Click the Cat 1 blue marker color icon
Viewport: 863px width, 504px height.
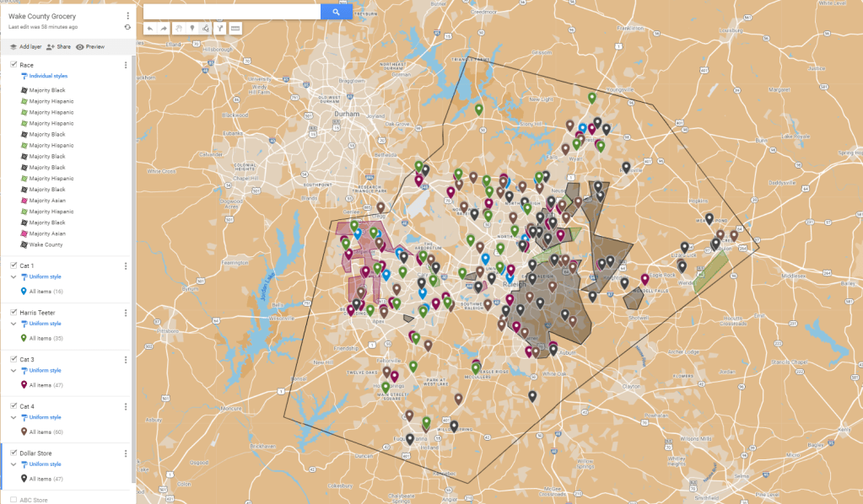[24, 291]
